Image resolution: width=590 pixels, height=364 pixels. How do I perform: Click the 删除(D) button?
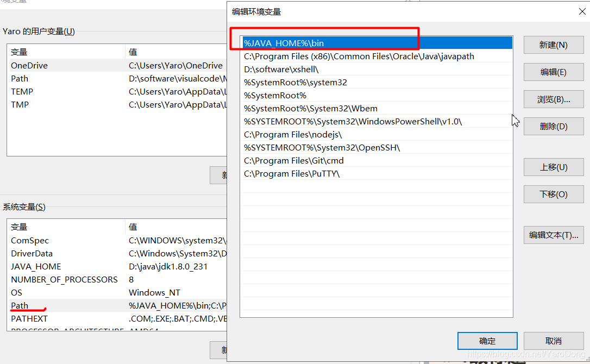click(x=554, y=127)
